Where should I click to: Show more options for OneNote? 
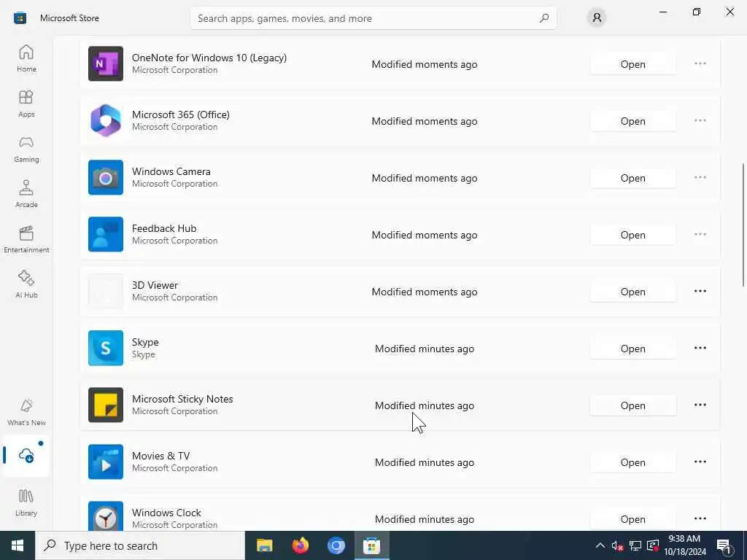pos(700,64)
